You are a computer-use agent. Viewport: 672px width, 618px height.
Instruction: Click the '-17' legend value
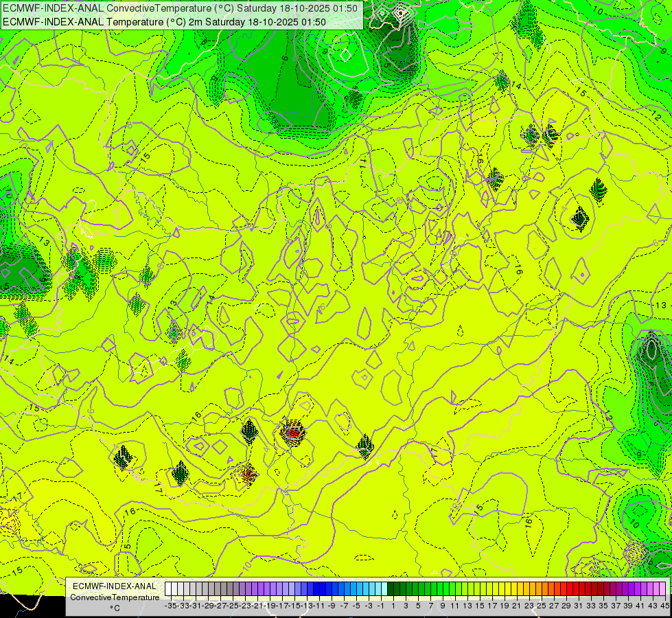pyautogui.click(x=282, y=606)
